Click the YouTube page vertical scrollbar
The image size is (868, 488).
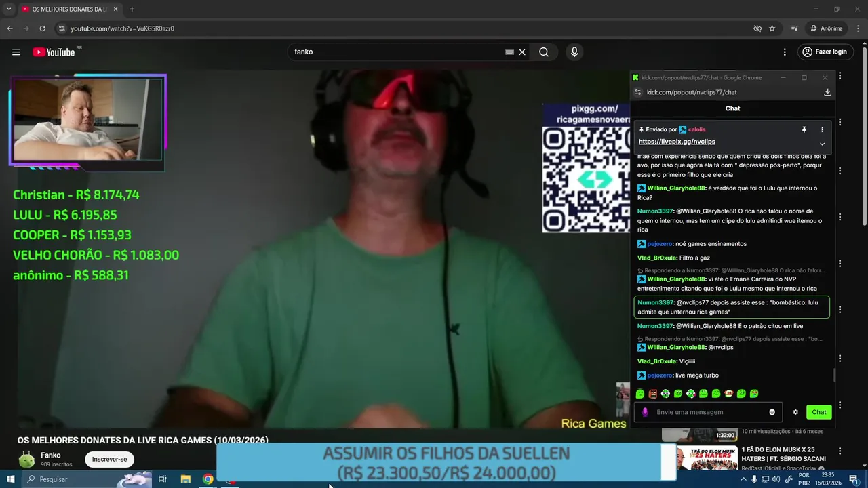click(864, 136)
